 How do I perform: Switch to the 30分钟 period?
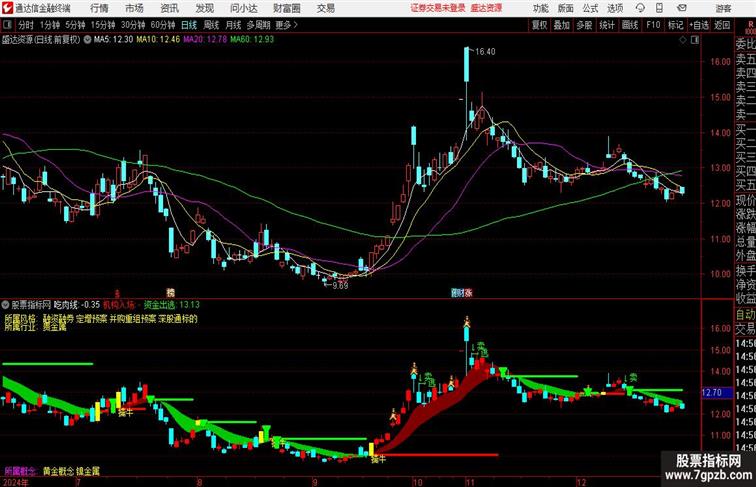(133, 25)
